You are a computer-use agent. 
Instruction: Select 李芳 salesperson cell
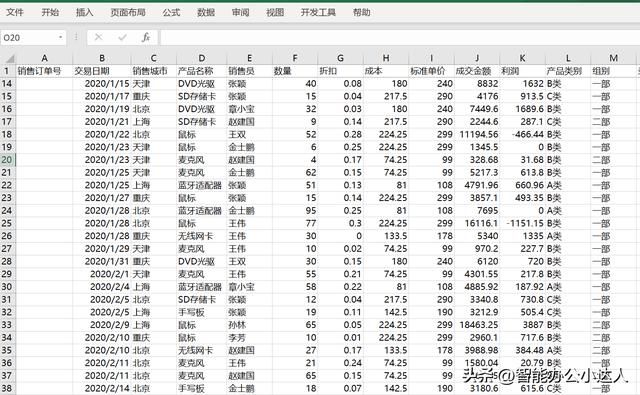click(249, 337)
